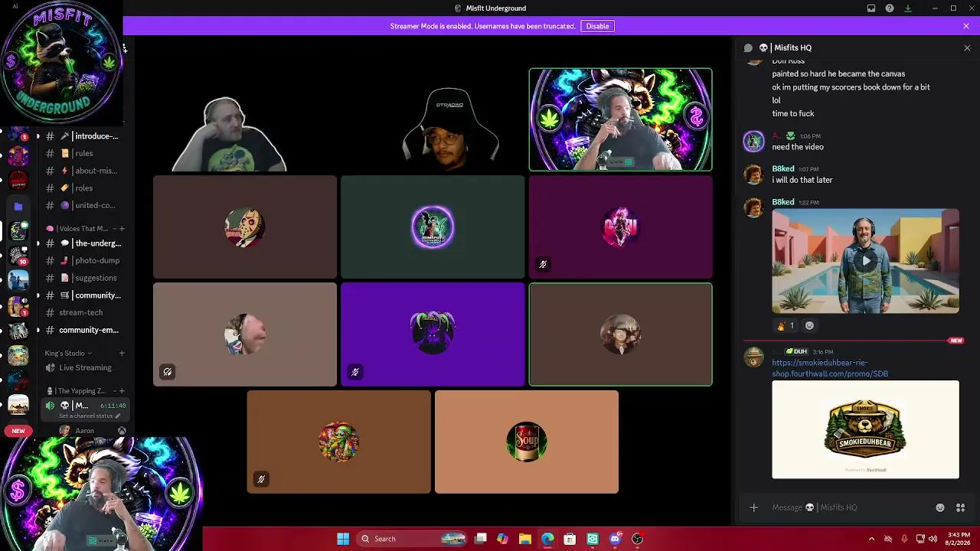Image resolution: width=980 pixels, height=551 pixels.
Task: Open the emoji picker in the message bar
Action: [940, 507]
